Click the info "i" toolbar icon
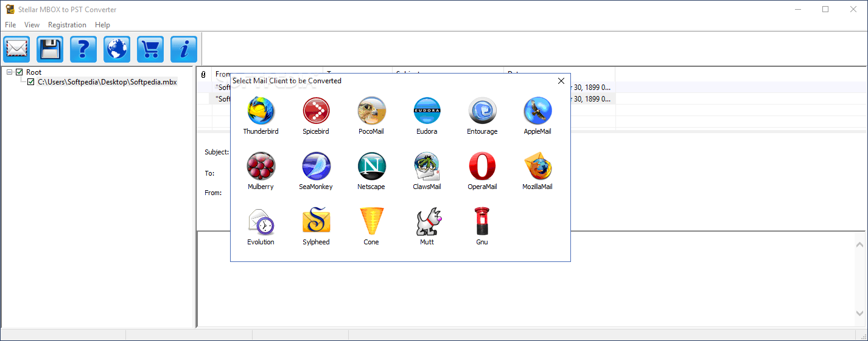The height and width of the screenshot is (341, 868). point(184,49)
